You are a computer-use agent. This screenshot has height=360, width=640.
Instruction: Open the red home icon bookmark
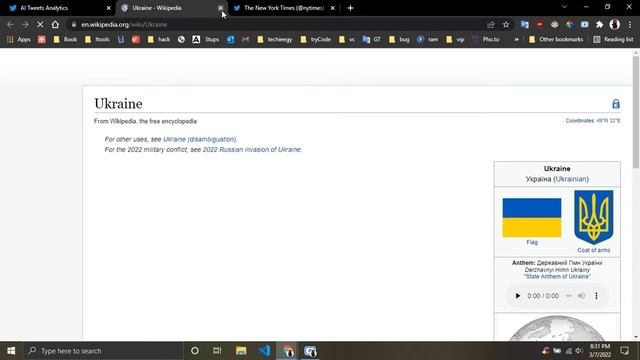42,40
